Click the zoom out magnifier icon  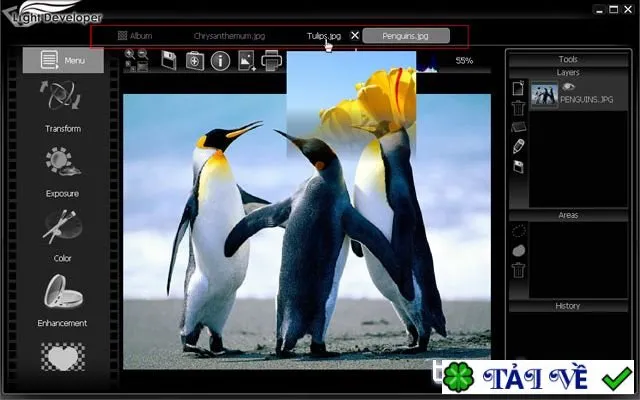pyautogui.click(x=142, y=54)
